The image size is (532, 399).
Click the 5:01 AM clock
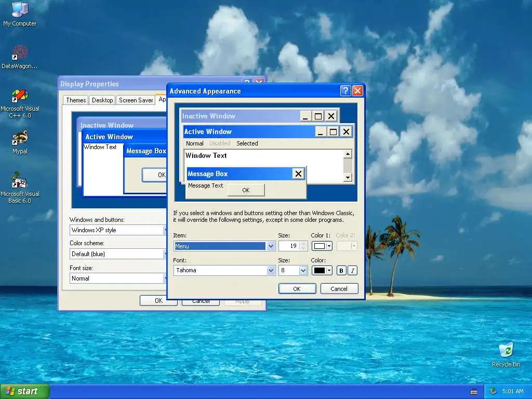click(513, 391)
